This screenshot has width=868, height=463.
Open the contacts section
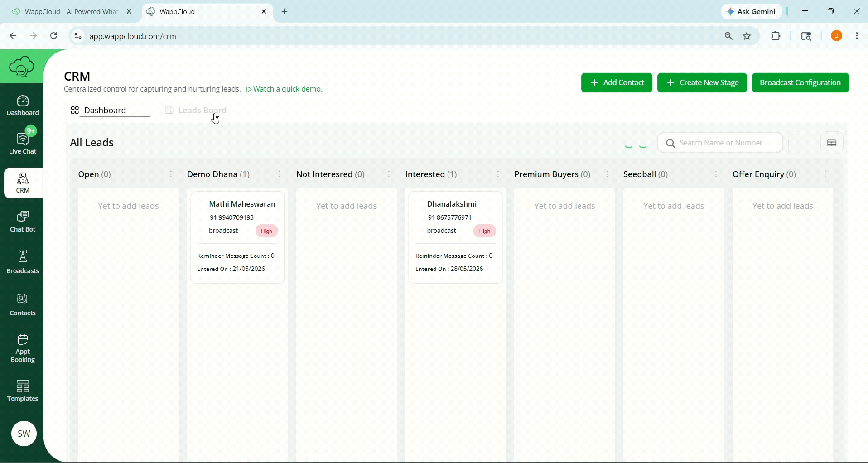[x=23, y=305]
